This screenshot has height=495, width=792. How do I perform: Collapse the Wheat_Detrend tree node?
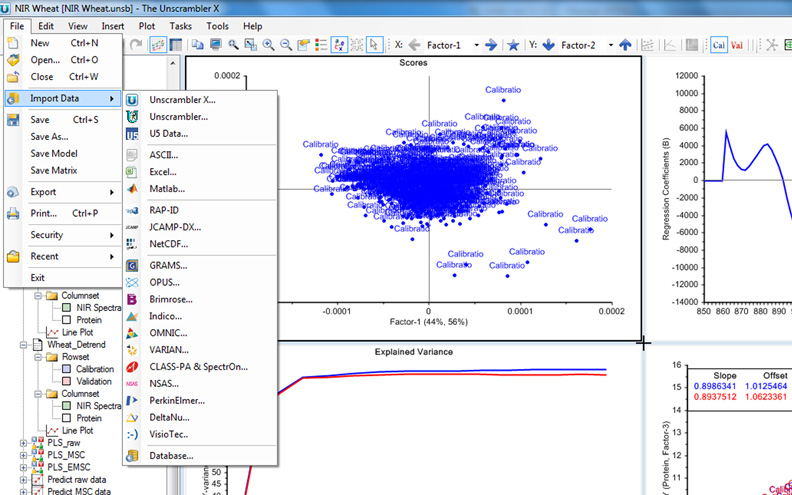pyautogui.click(x=23, y=345)
